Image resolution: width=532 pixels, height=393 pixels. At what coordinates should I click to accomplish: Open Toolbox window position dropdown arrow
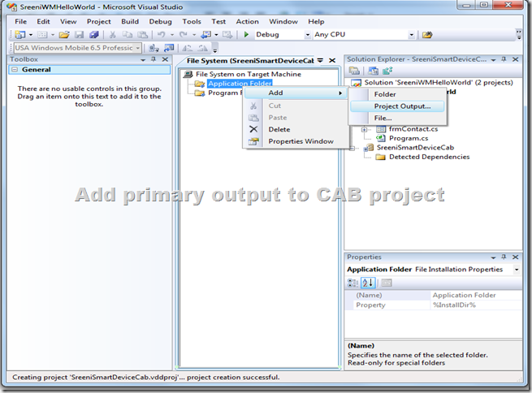tap(143, 59)
